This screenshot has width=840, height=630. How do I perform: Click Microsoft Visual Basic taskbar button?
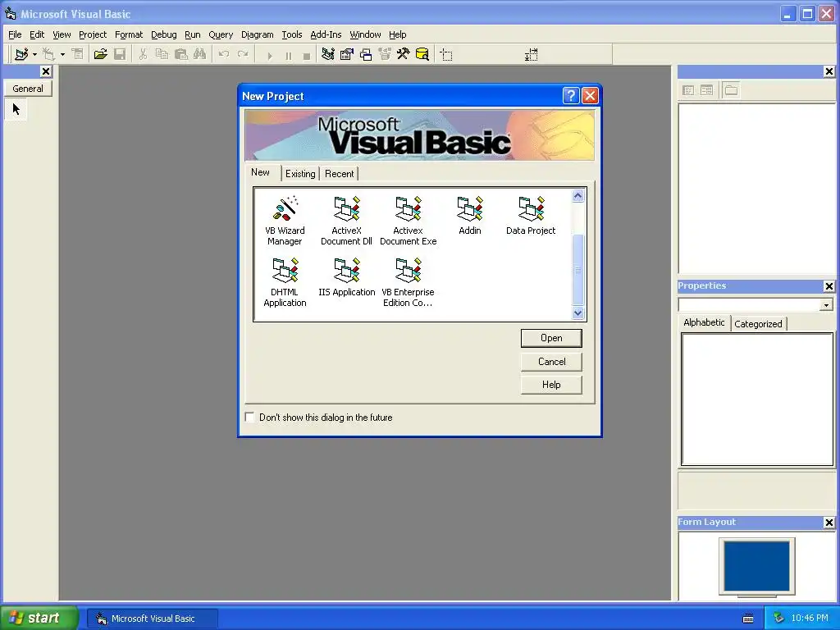click(153, 619)
